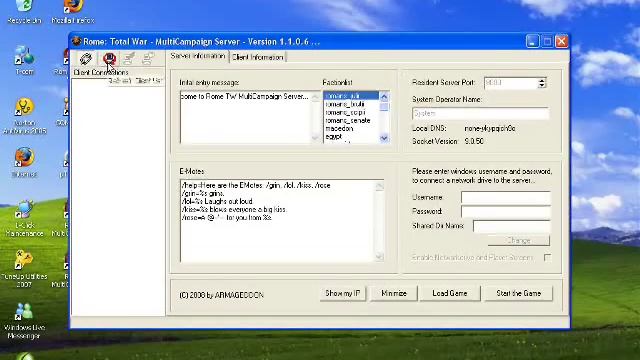Click E-Motes box scrollbar down arrow
This screenshot has height=360, width=640.
pos(379,257)
